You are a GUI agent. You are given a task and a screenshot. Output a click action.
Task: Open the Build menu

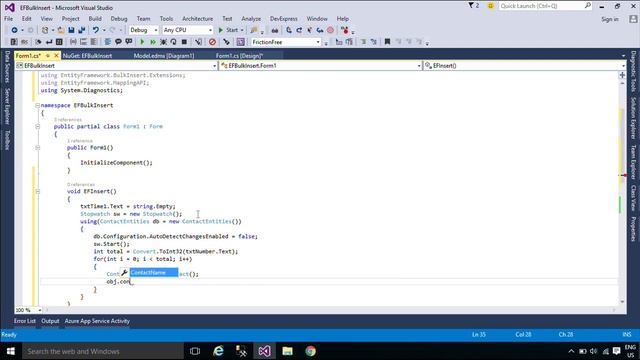pos(95,19)
